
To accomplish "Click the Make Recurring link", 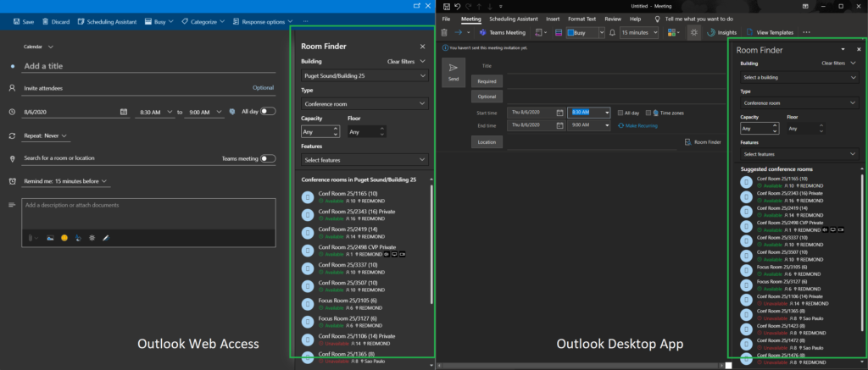I will click(x=637, y=125).
